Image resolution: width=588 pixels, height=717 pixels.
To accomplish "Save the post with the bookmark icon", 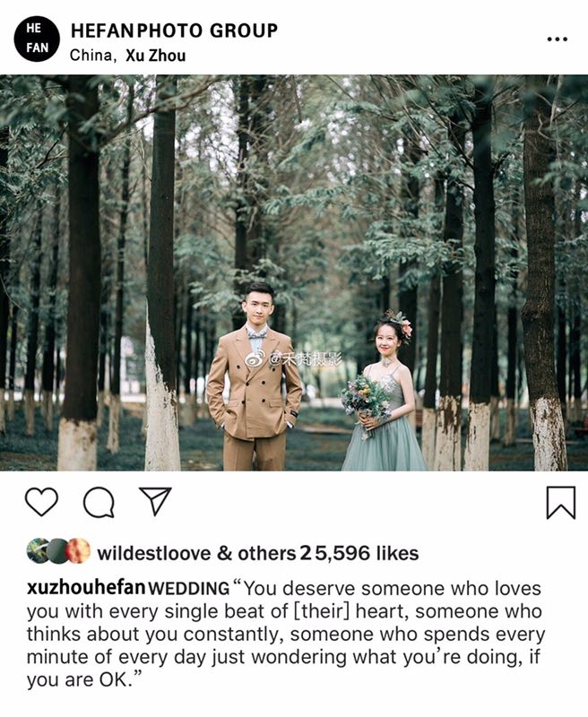I will tap(560, 503).
